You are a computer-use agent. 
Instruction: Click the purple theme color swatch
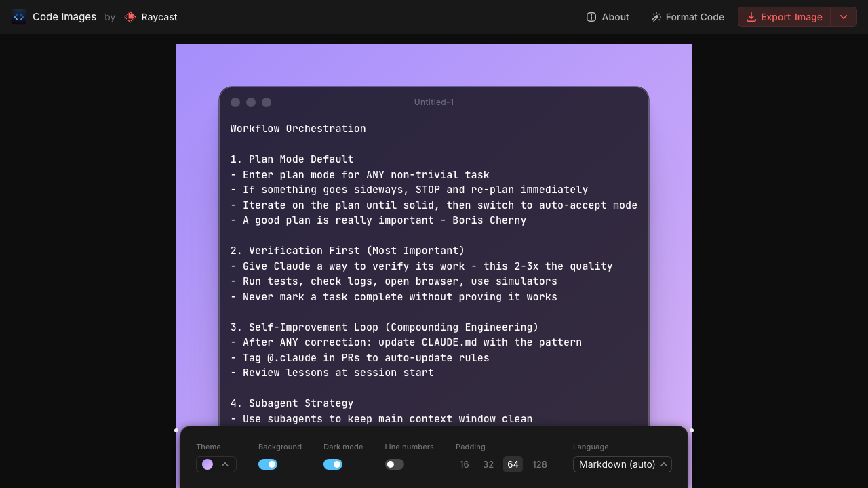pyautogui.click(x=208, y=464)
